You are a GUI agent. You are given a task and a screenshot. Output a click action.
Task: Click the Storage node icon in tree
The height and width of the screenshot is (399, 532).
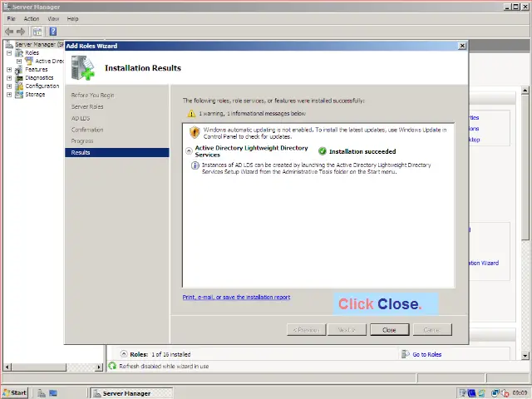point(19,94)
